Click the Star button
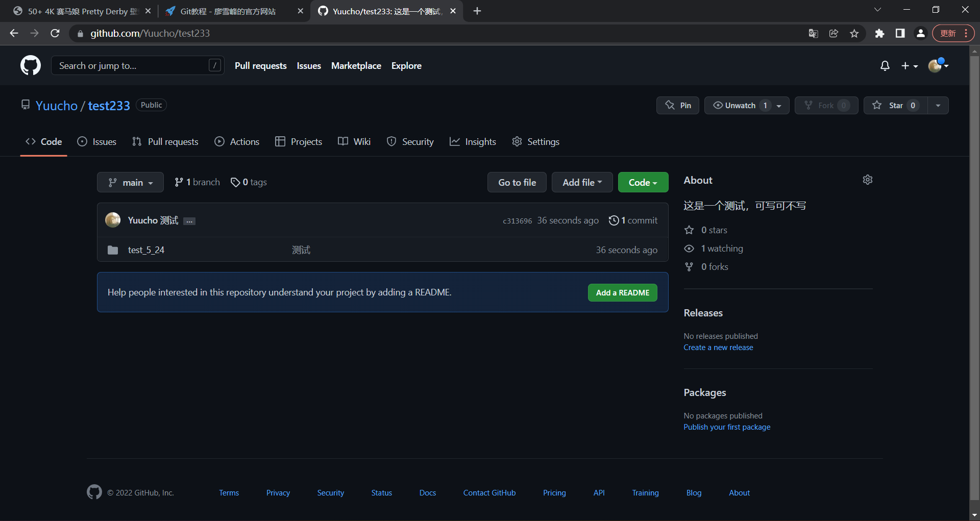The width and height of the screenshot is (980, 521). pos(895,105)
